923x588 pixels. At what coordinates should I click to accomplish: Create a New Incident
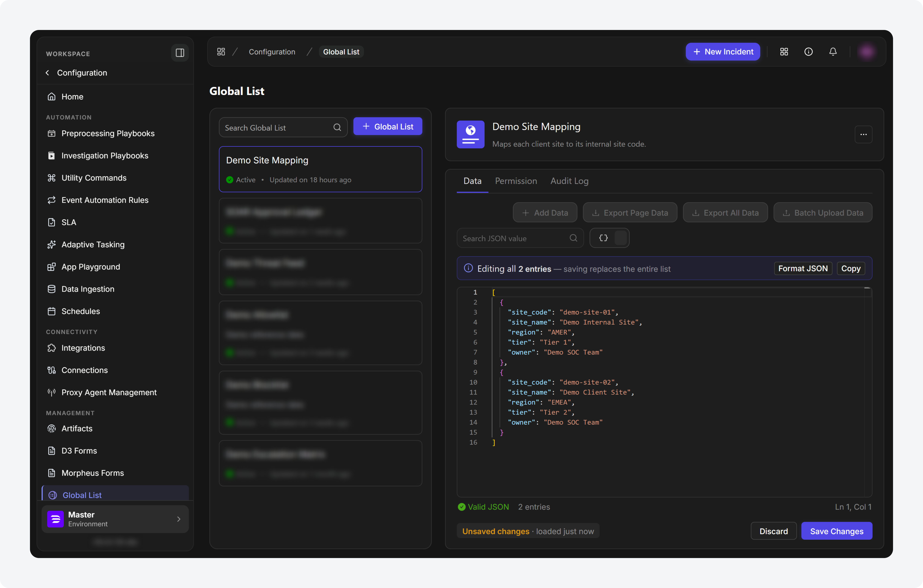(723, 52)
